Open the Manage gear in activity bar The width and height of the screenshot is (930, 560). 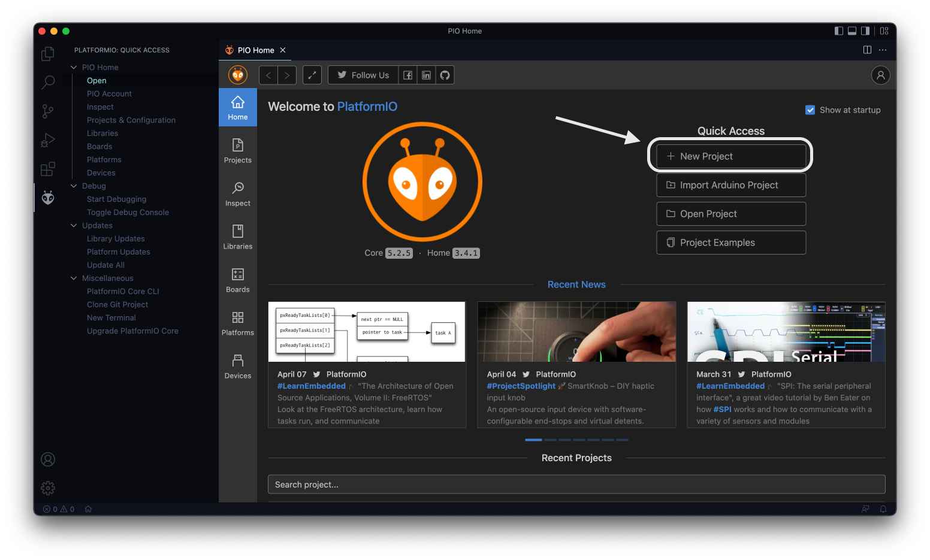pyautogui.click(x=48, y=488)
